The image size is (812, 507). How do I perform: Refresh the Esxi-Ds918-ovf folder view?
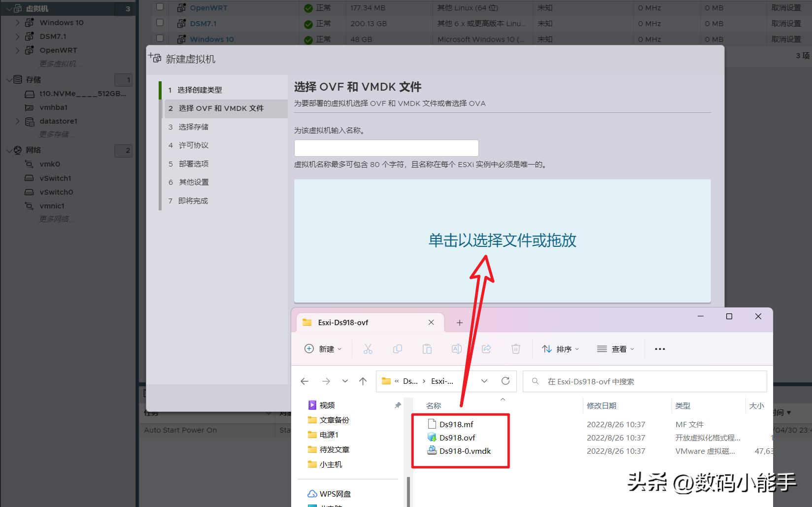click(506, 381)
